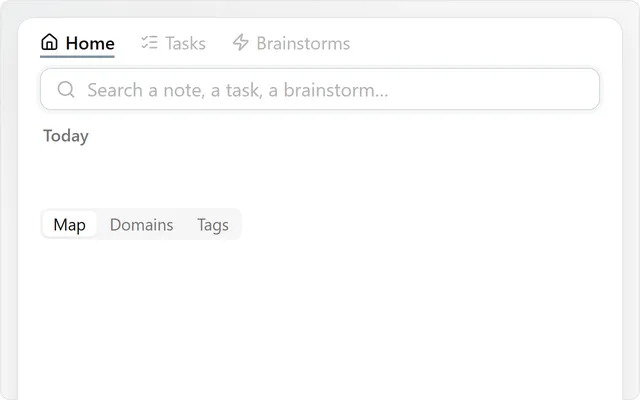Viewport: 640px width, 400px height.
Task: Select the checklist icon beside Tasks
Action: click(x=149, y=42)
